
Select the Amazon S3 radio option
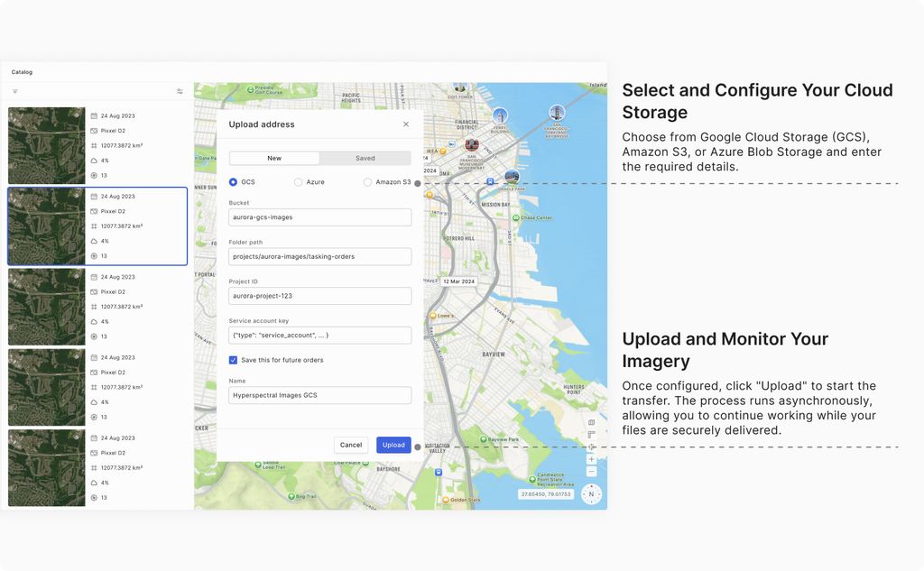tap(368, 182)
